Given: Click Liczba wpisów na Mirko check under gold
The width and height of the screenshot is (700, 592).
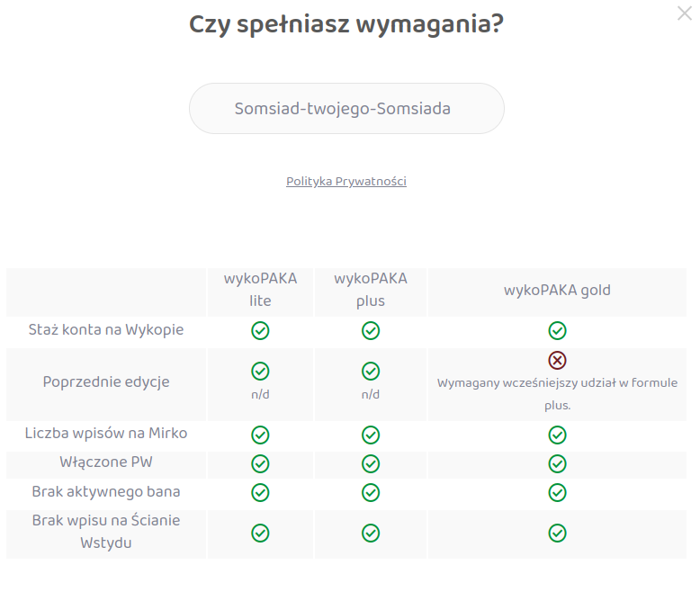Looking at the screenshot, I should click(557, 435).
